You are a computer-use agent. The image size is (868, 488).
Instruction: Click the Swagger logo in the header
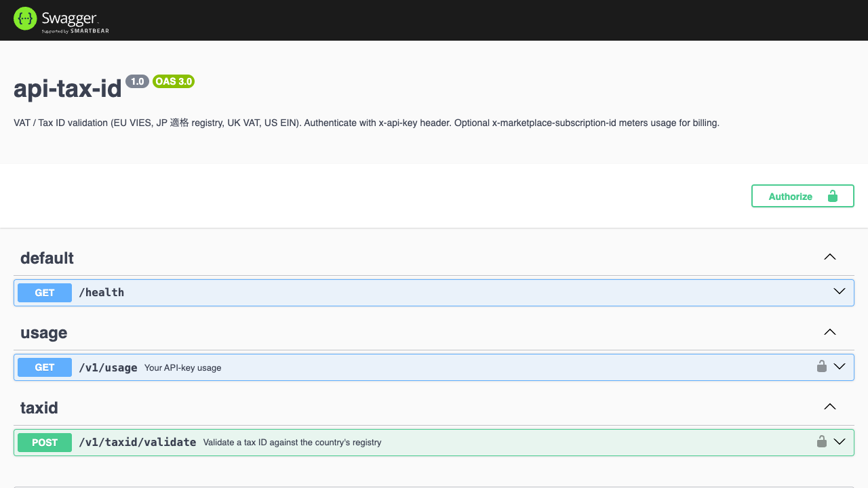(x=61, y=20)
